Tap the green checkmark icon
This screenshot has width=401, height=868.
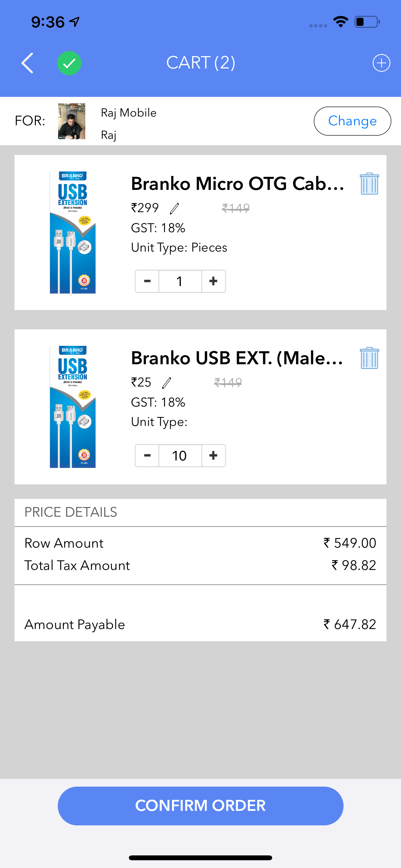tap(69, 63)
